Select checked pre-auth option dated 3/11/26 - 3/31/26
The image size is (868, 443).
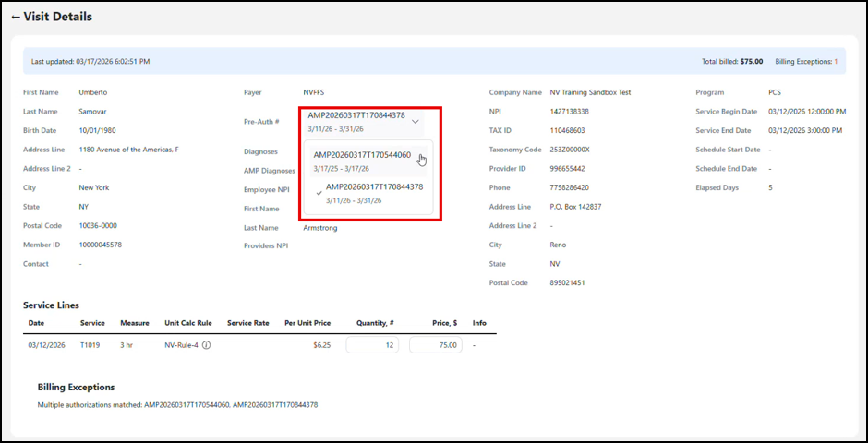click(x=368, y=193)
